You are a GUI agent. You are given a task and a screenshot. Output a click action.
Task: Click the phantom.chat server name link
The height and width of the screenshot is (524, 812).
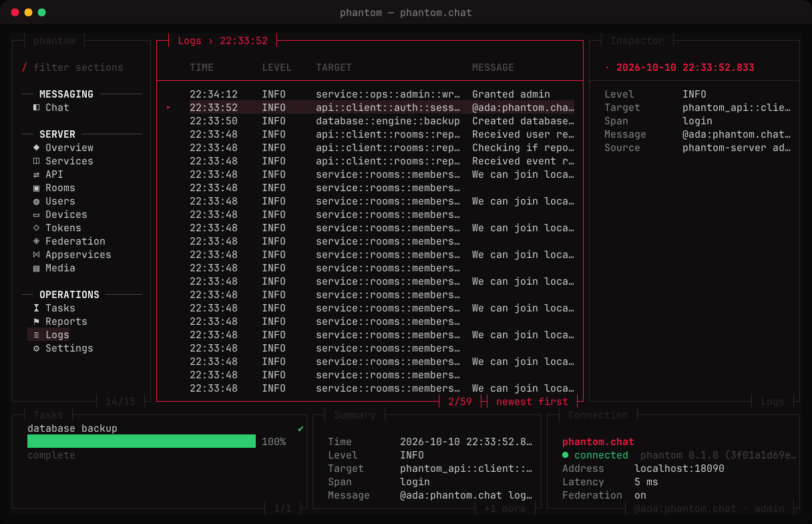coord(598,442)
